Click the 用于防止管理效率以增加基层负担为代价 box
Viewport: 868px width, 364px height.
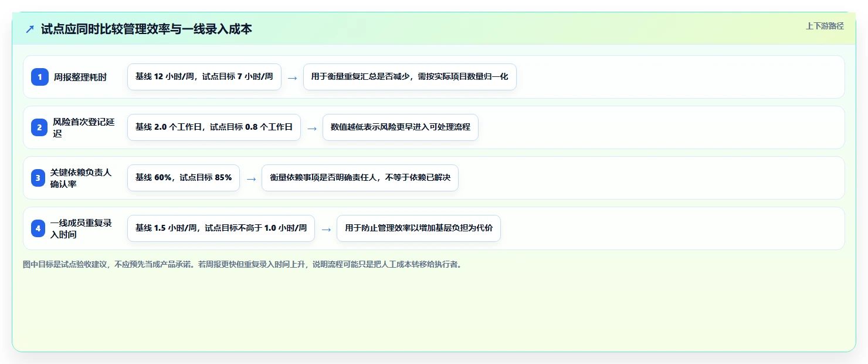pos(419,228)
